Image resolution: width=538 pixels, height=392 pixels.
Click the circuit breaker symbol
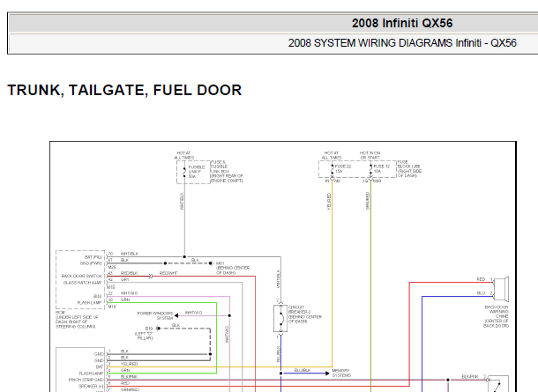280,318
